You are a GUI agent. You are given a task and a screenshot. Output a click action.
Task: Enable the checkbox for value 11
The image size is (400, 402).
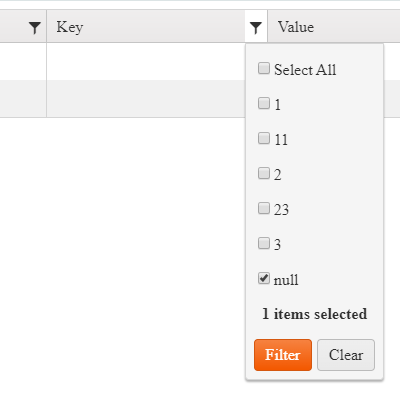264,138
